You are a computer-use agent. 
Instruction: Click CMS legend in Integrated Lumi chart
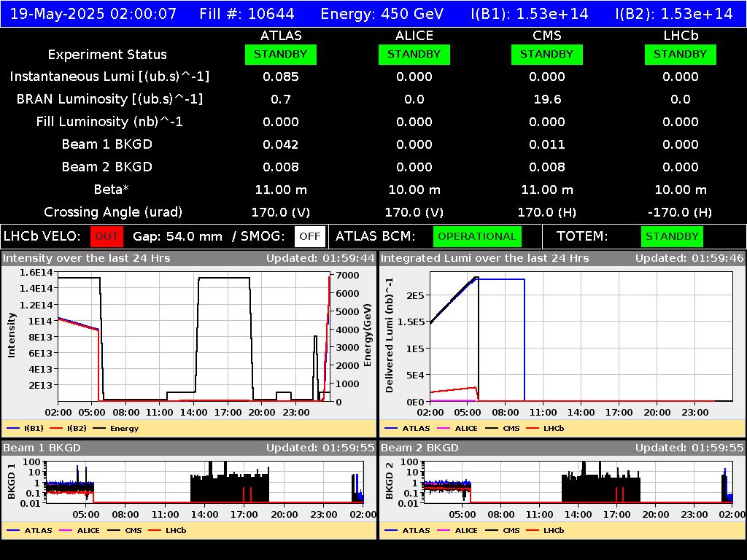(x=503, y=428)
